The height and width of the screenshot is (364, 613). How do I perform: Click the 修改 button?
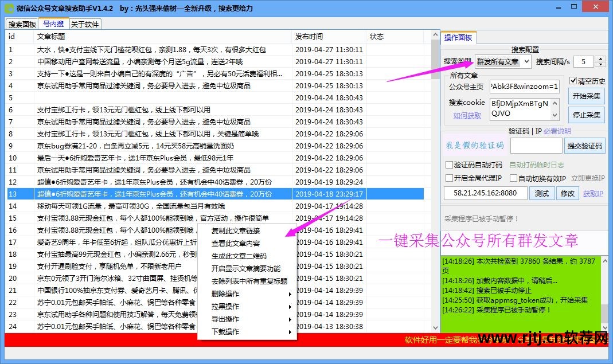[x=568, y=194]
